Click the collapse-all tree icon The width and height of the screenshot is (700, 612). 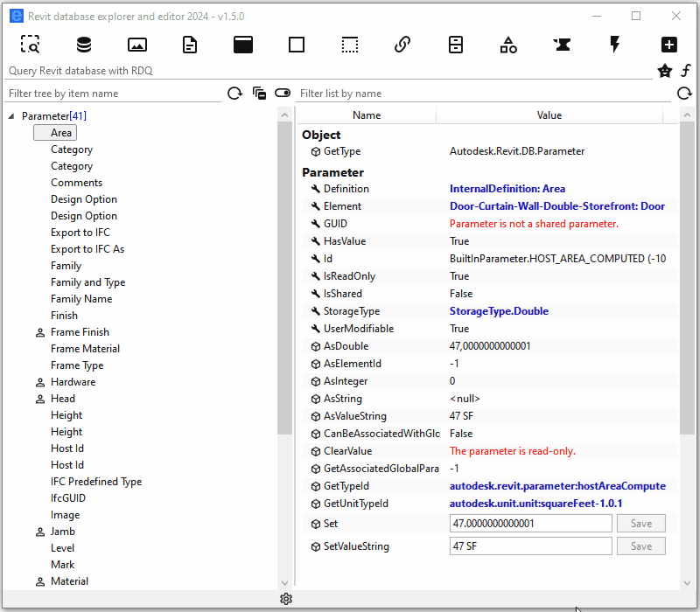click(x=259, y=94)
